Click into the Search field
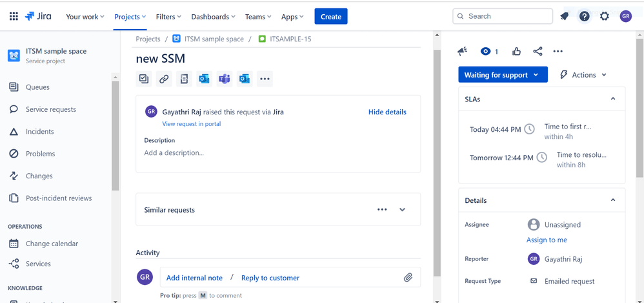This screenshot has width=644, height=303. tap(503, 16)
